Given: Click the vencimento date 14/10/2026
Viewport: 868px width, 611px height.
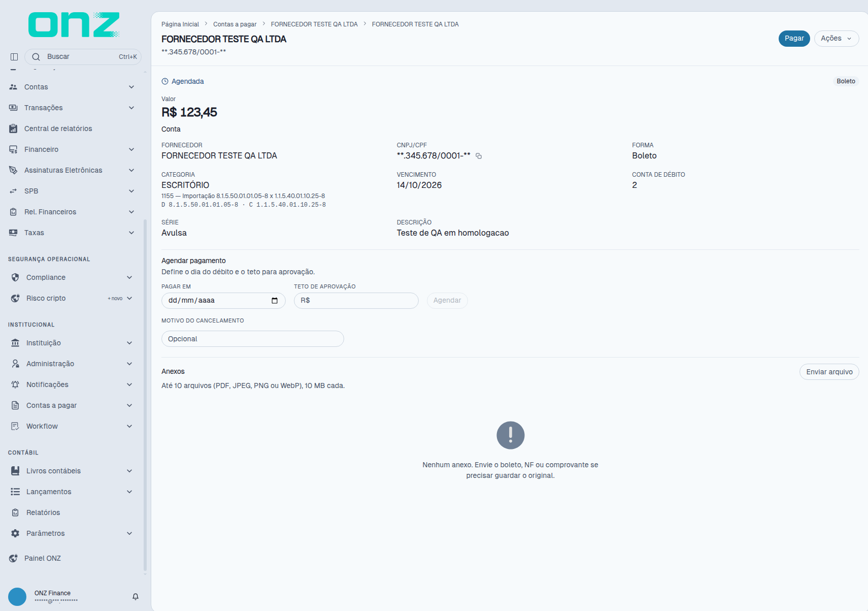Looking at the screenshot, I should [x=419, y=185].
